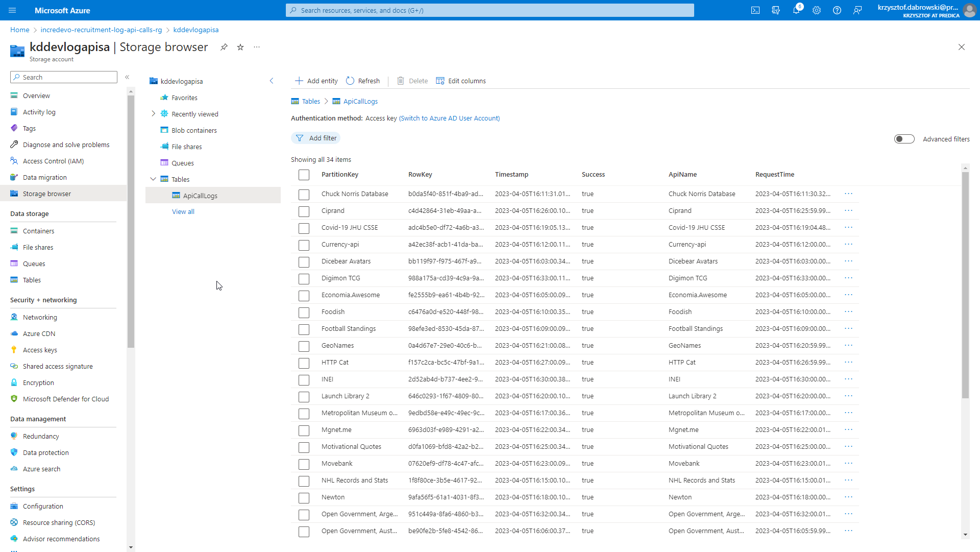Click the help question mark icon

[x=837, y=10]
